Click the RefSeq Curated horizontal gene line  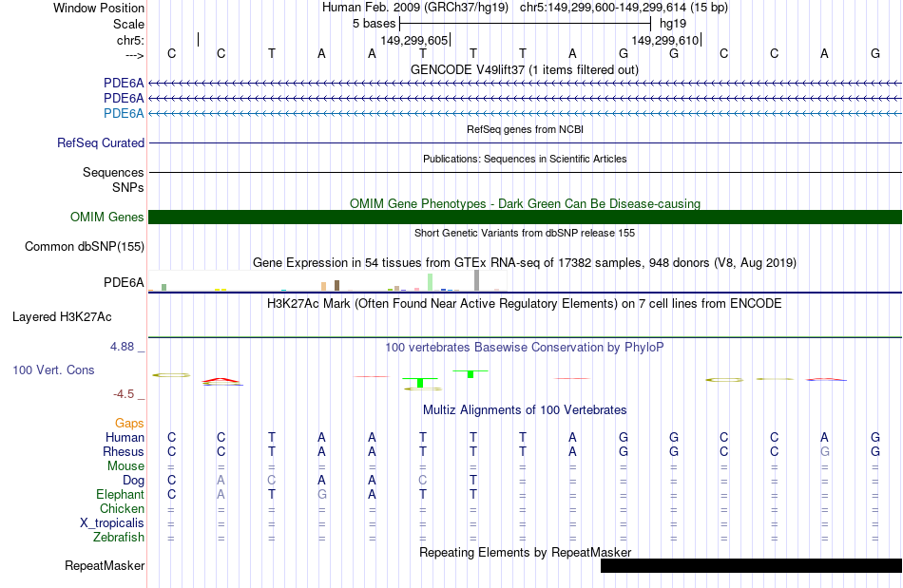pyautogui.click(x=525, y=142)
